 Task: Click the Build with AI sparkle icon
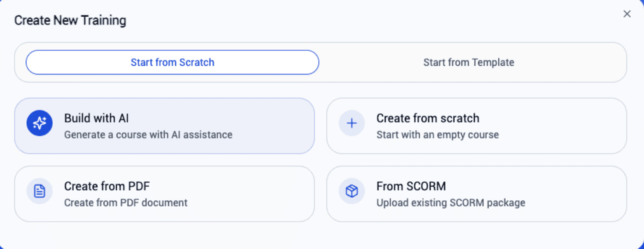[40, 123]
